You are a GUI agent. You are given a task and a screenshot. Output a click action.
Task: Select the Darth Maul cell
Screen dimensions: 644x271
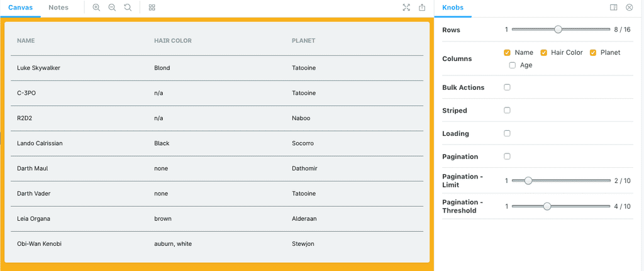click(33, 169)
